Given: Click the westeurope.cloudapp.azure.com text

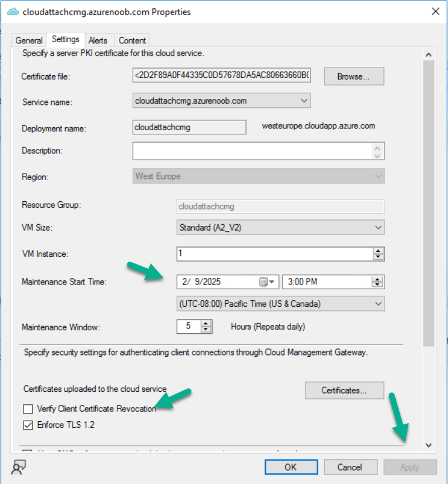Looking at the screenshot, I should tap(318, 126).
